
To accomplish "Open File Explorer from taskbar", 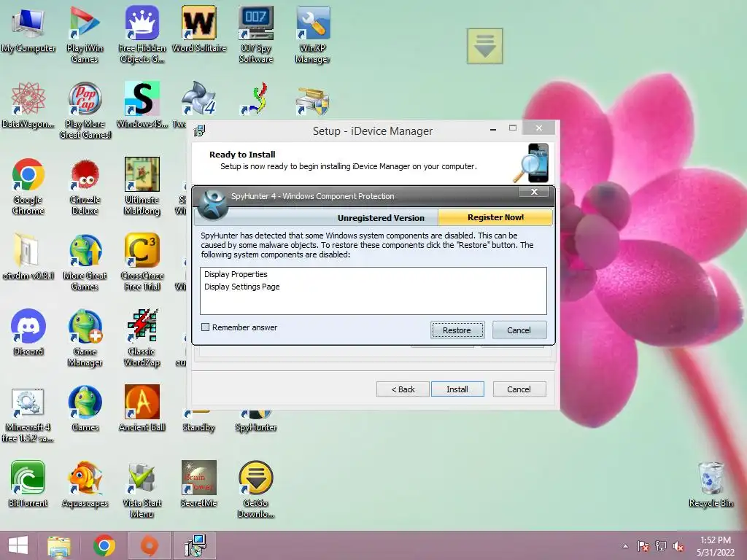I will pyautogui.click(x=59, y=545).
